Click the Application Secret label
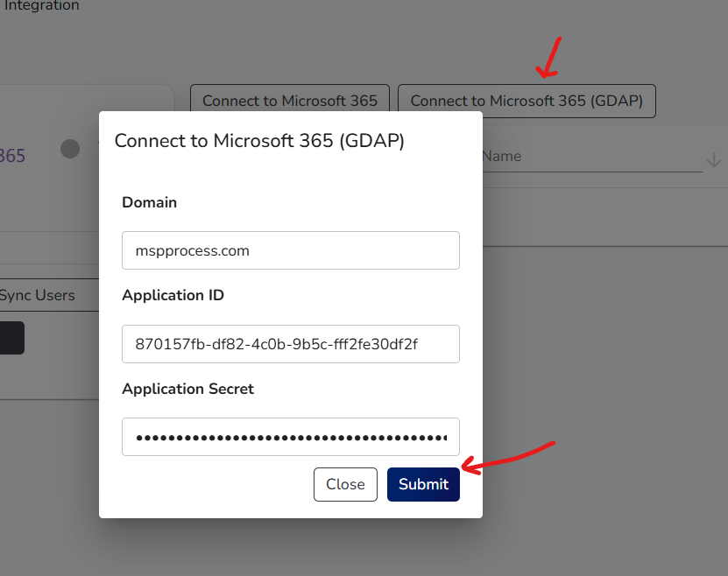This screenshot has height=576, width=728. click(x=188, y=389)
